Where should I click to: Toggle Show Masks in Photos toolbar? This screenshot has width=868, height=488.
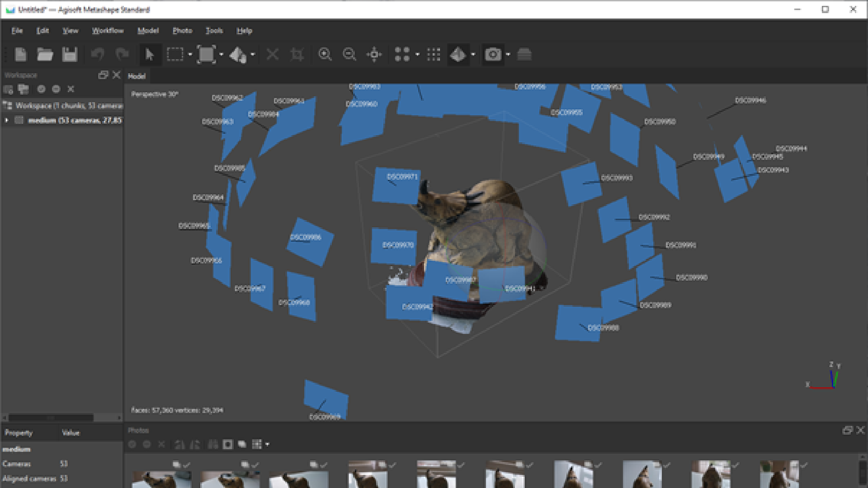(x=228, y=445)
